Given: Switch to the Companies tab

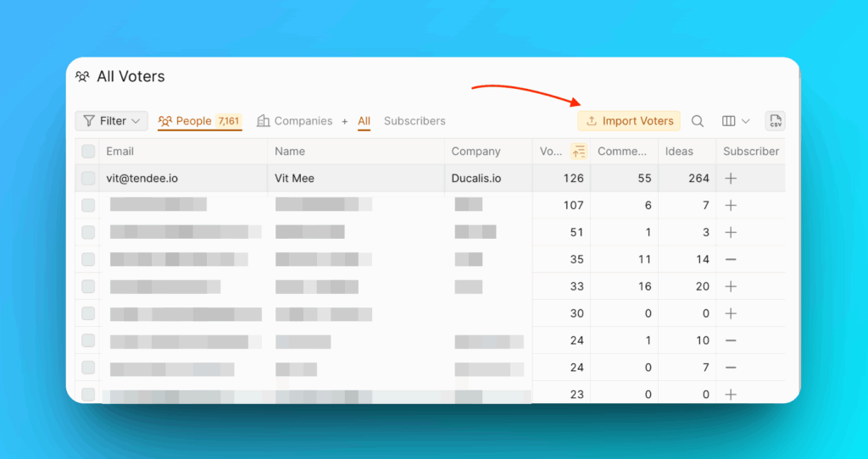Looking at the screenshot, I should 294,121.
